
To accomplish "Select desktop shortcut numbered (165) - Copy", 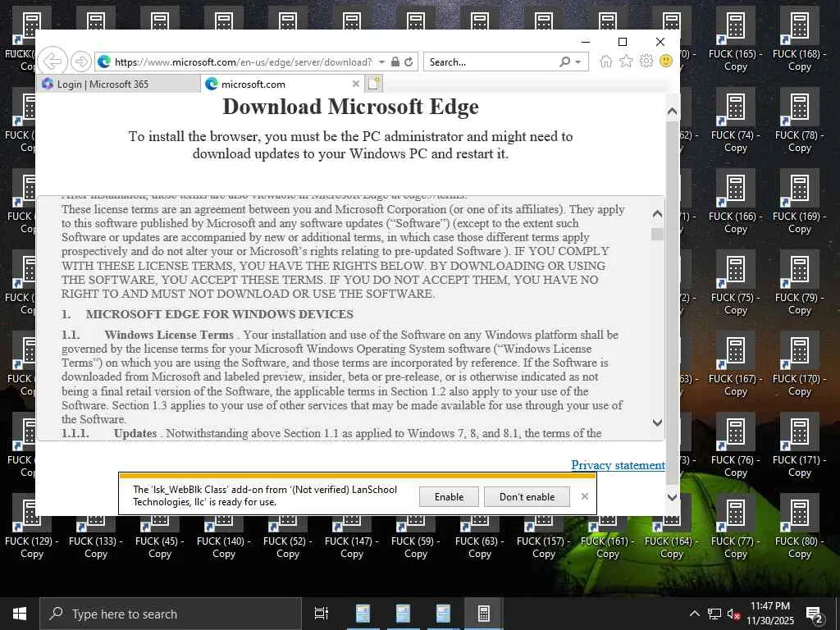I will (x=735, y=41).
